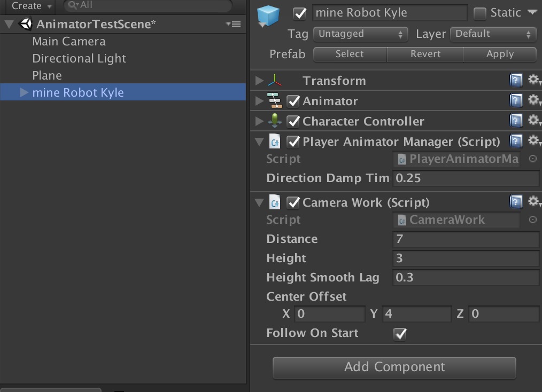Click the blue cube GameObject icon
Screen dimensions: 542x392
point(268,15)
